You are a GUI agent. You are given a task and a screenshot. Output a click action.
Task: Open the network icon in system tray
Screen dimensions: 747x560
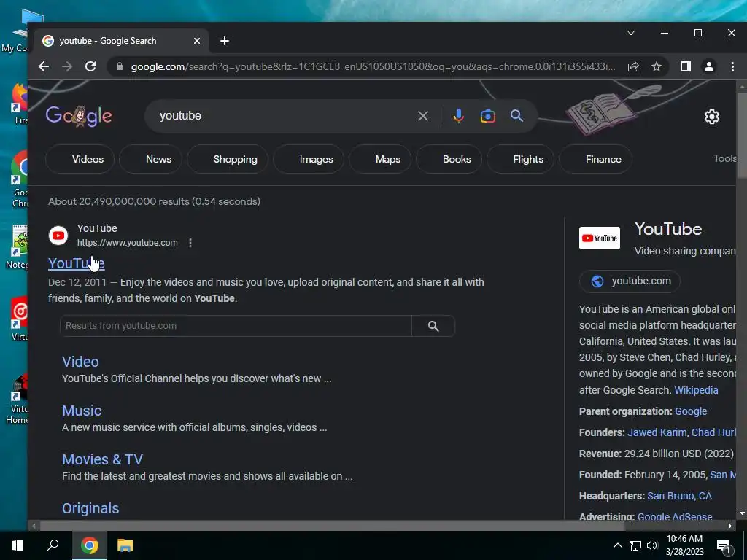pyautogui.click(x=635, y=545)
